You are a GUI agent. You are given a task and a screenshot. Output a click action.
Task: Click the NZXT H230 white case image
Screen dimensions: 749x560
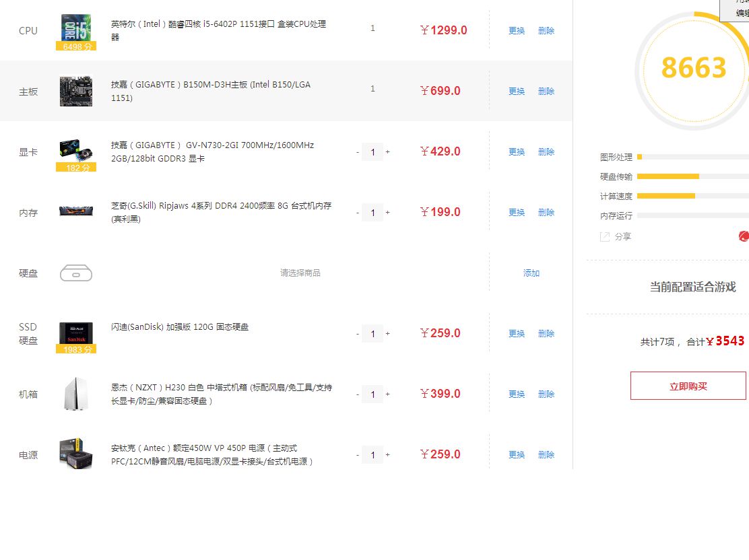76,394
